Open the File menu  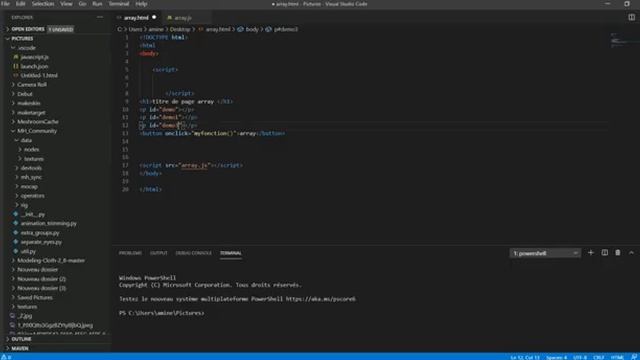pos(5,4)
